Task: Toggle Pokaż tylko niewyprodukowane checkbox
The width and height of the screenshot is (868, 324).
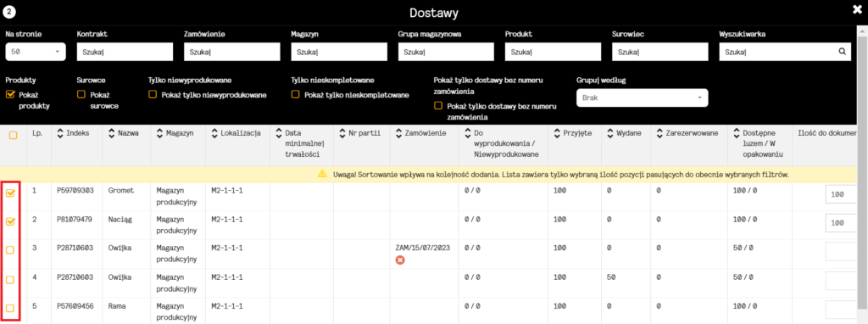Action: (x=153, y=95)
